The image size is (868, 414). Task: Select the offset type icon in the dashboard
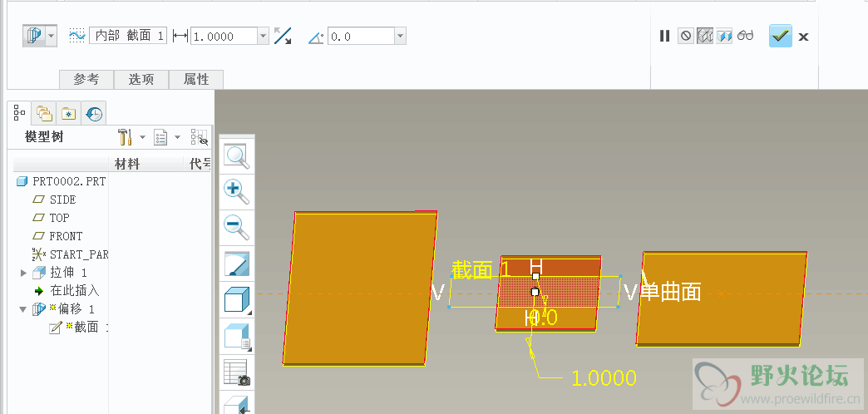click(x=34, y=36)
